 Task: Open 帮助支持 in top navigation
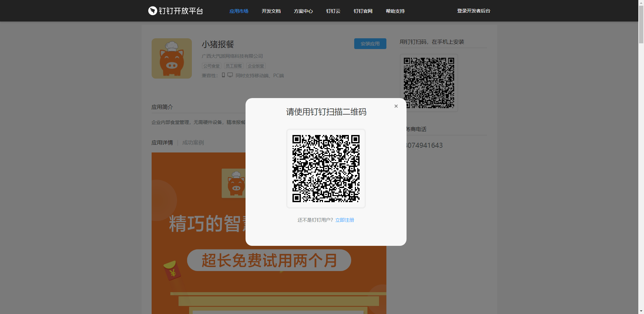click(395, 11)
